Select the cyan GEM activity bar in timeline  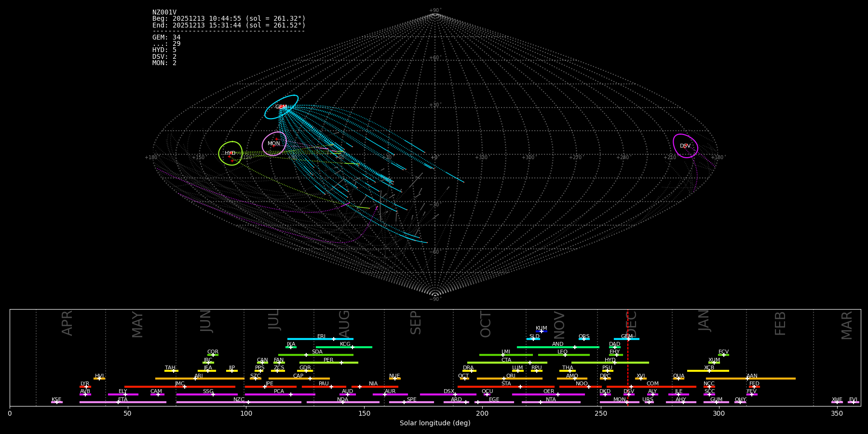click(620, 339)
